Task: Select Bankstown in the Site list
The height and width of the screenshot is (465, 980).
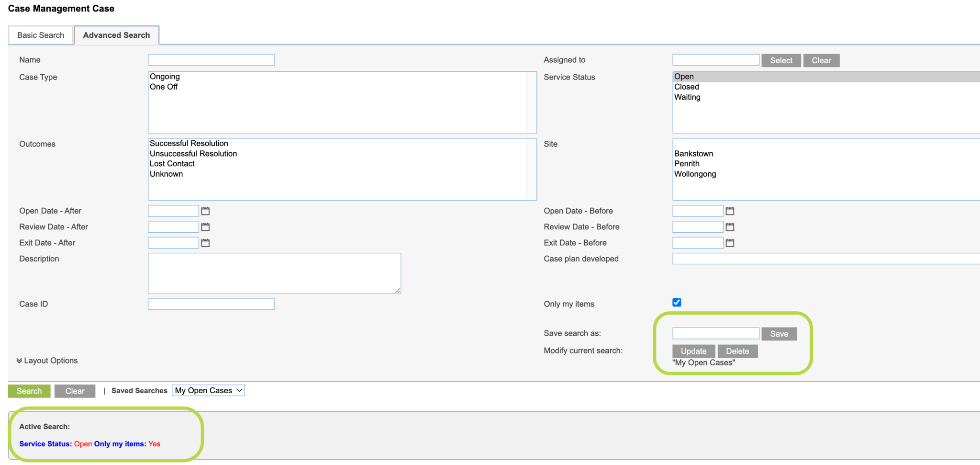Action: 693,153
